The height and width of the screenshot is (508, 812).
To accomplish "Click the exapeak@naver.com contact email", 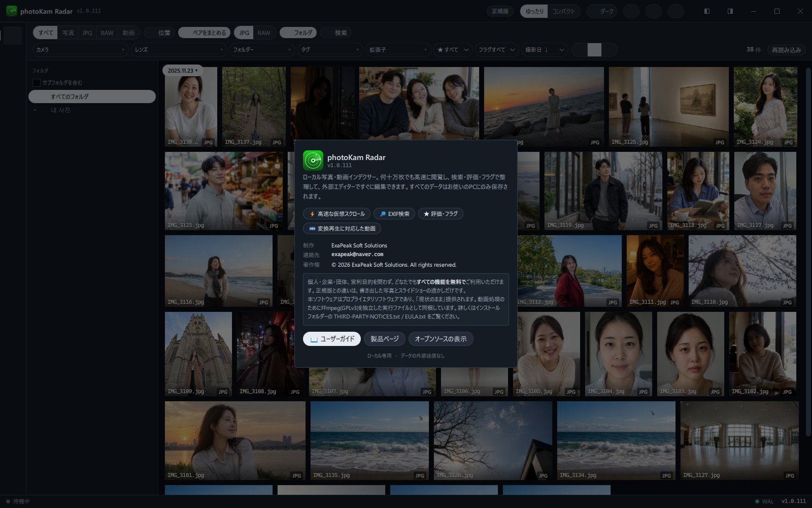I will click(357, 255).
